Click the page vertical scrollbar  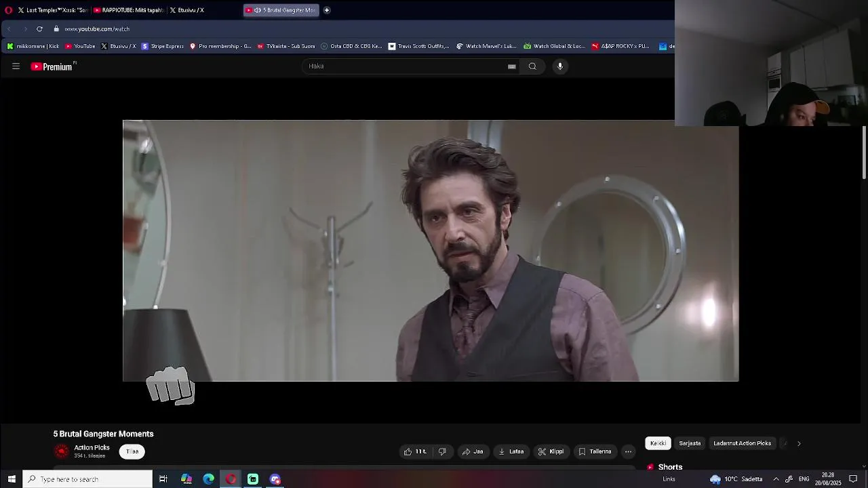coord(864,152)
